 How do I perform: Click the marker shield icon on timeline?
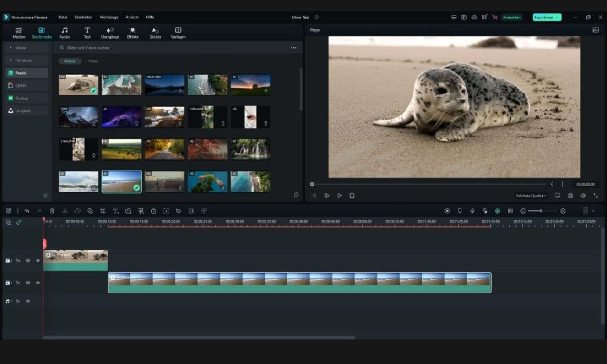tap(460, 211)
